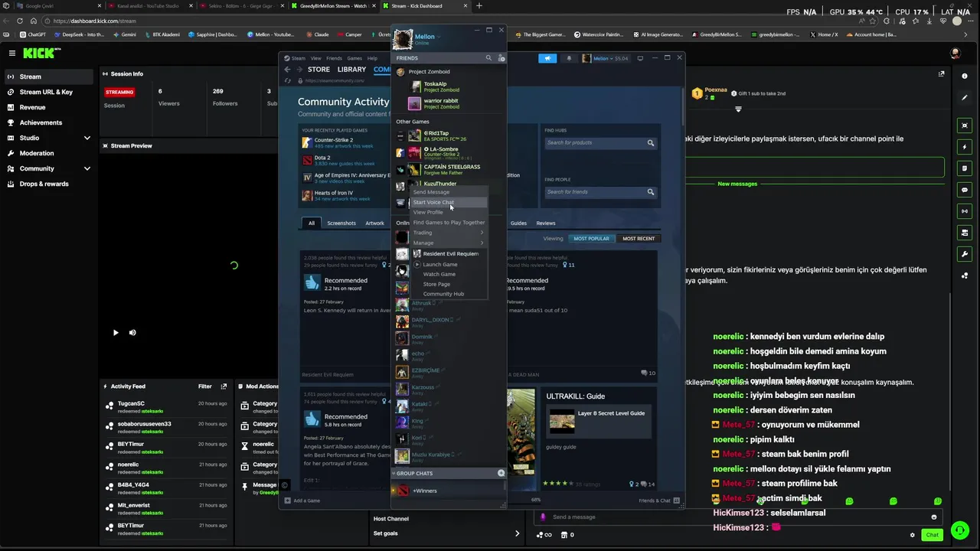This screenshot has width=980, height=551.
Task: Select the Reviews activity tab
Action: (546, 223)
